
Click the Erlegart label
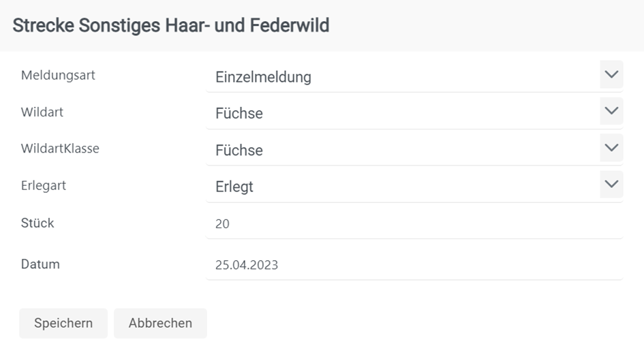(44, 185)
